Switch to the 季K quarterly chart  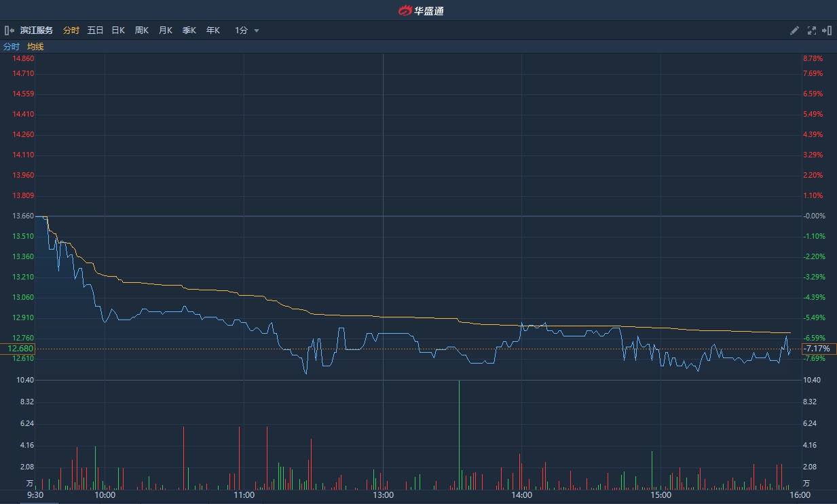coord(189,31)
